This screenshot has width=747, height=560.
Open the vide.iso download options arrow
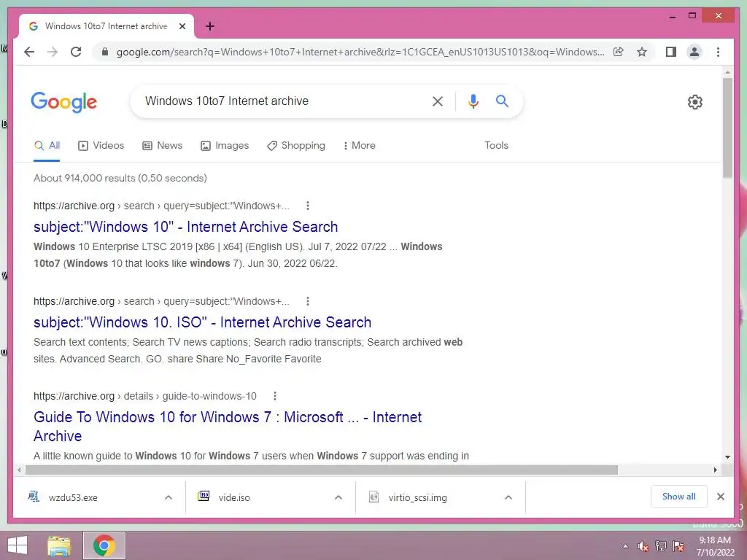338,497
